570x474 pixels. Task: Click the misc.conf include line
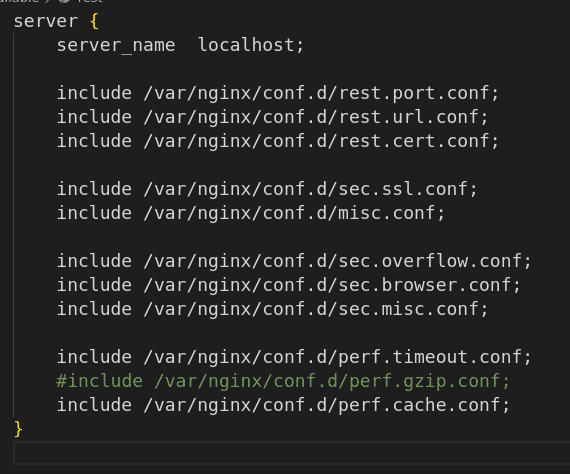tap(251, 213)
